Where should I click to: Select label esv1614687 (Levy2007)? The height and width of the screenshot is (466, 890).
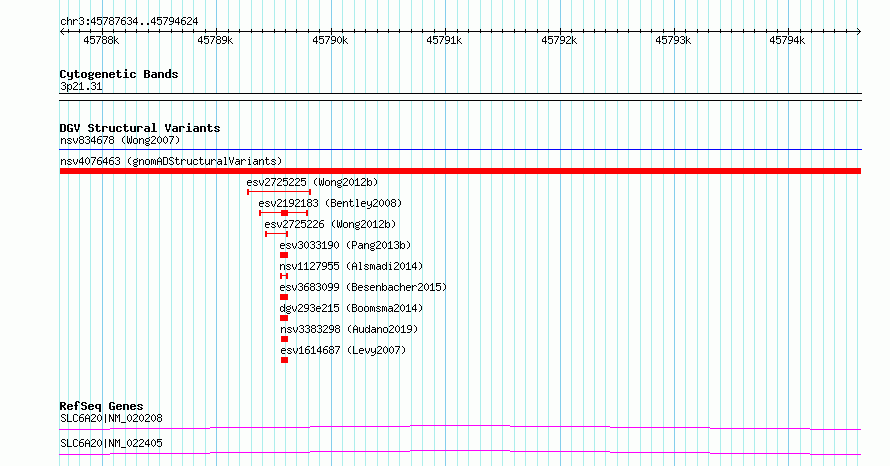pos(343,350)
